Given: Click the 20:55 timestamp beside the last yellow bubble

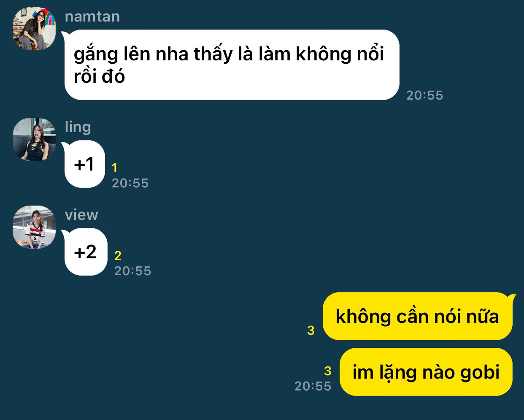Looking at the screenshot, I should tap(313, 386).
